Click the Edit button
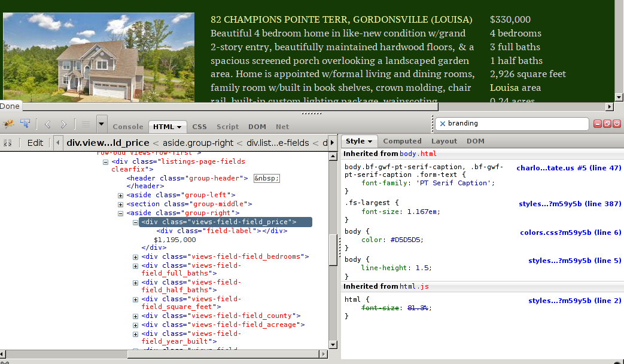The image size is (624, 364). pyautogui.click(x=35, y=143)
